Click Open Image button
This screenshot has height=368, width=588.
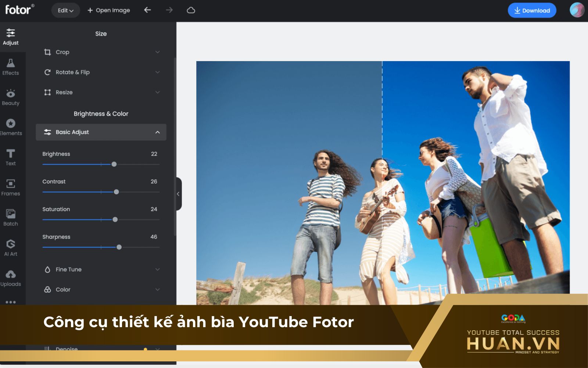tap(108, 10)
